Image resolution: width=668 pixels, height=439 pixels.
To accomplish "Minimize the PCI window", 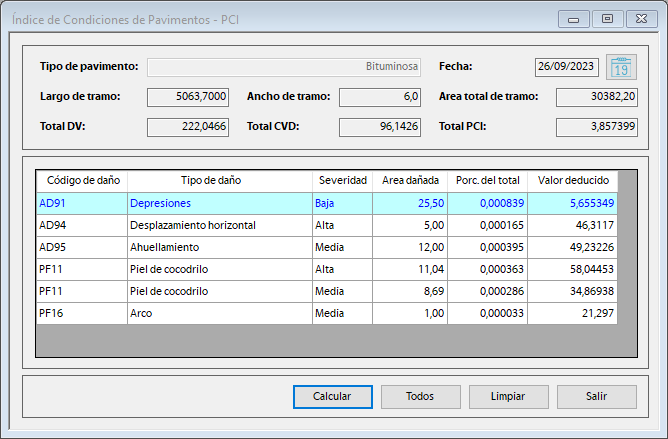I will [x=573, y=19].
